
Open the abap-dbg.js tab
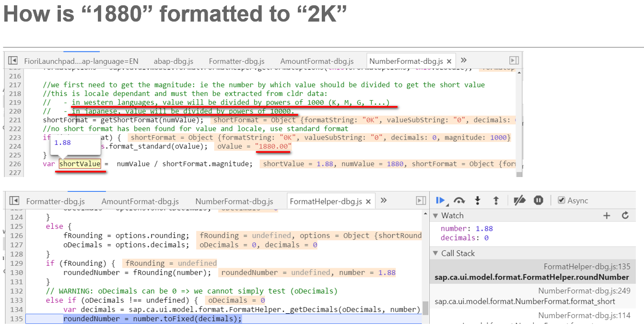[174, 61]
